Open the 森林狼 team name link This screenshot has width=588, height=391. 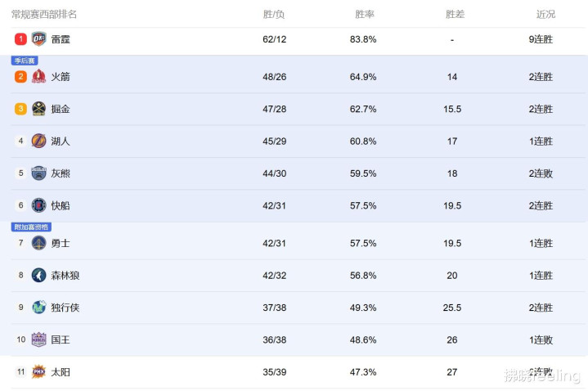(x=65, y=276)
